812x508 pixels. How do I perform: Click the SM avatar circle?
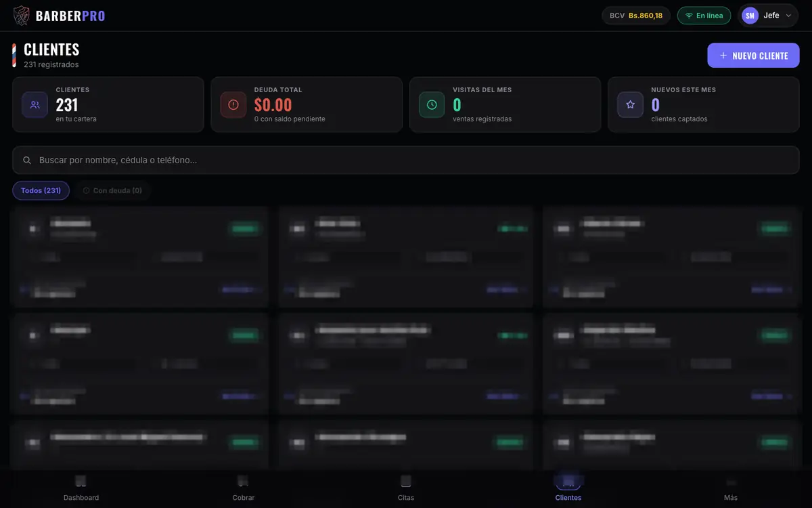point(750,16)
